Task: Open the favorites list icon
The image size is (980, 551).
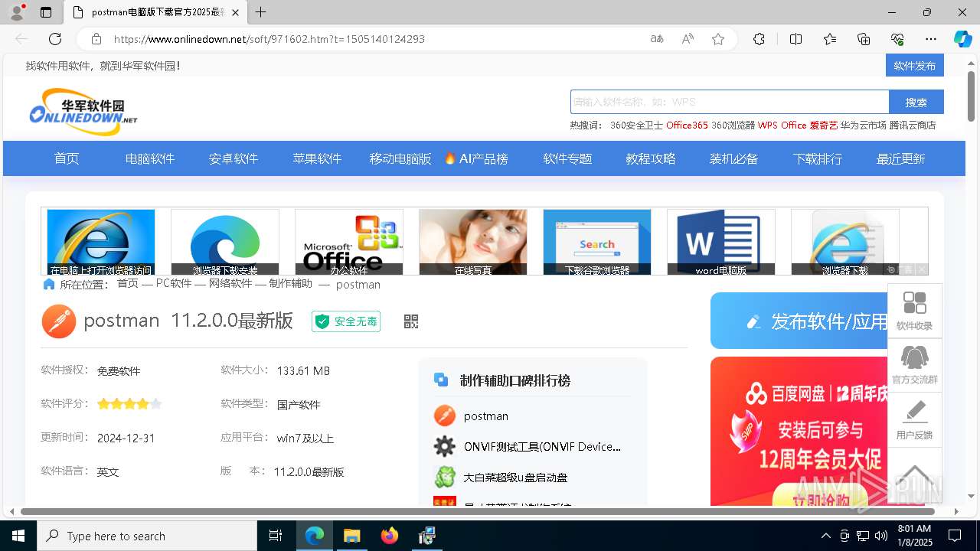Action: [x=830, y=39]
